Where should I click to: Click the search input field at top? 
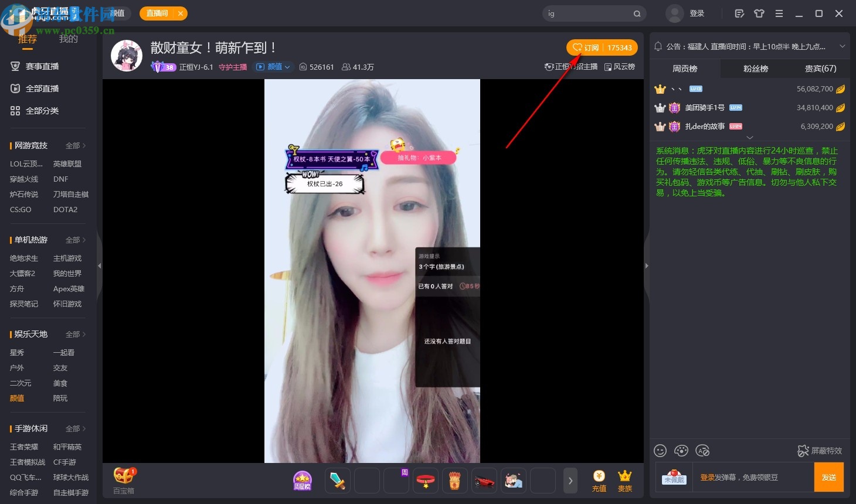(589, 13)
